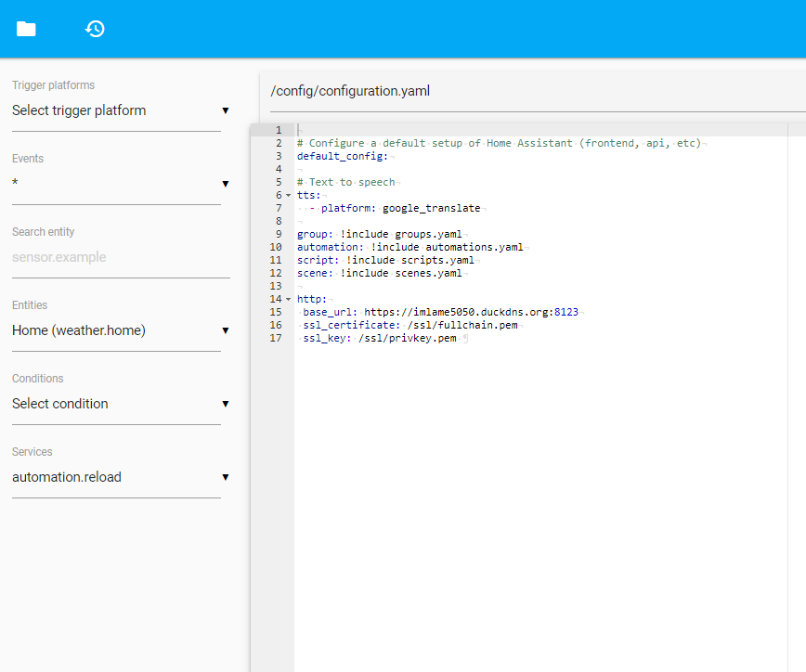
Task: Click the scene: !include scenes.yaml line
Action: pyautogui.click(x=380, y=273)
